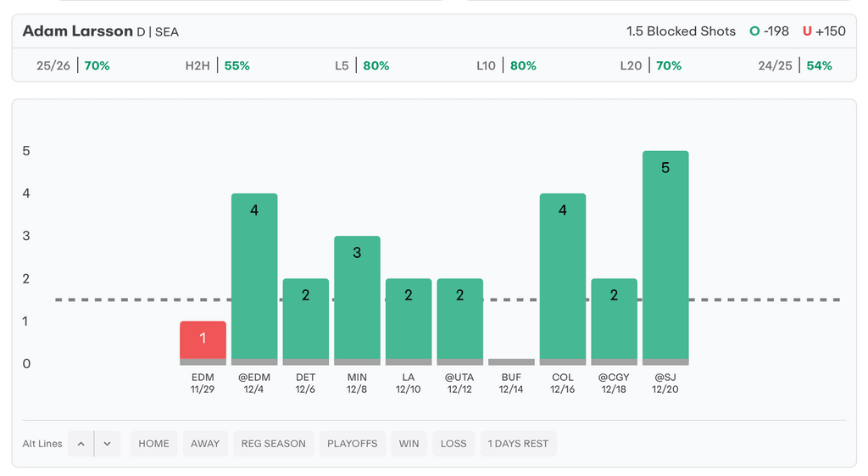Toggle the AWAY filter

tap(204, 444)
